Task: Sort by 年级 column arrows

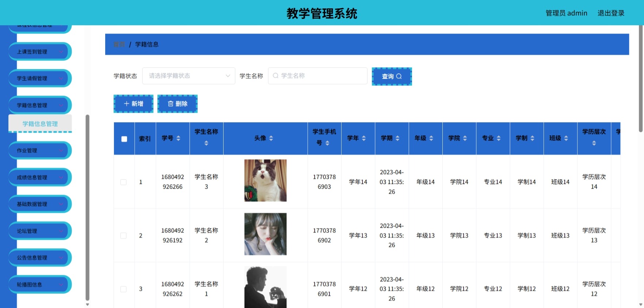Action: coord(431,138)
